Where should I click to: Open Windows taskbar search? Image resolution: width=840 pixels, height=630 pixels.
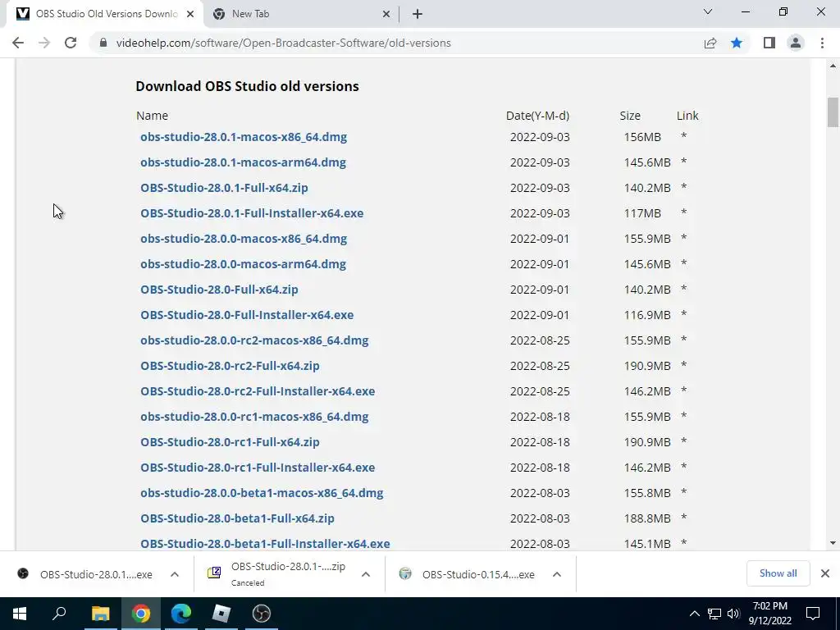[59, 614]
